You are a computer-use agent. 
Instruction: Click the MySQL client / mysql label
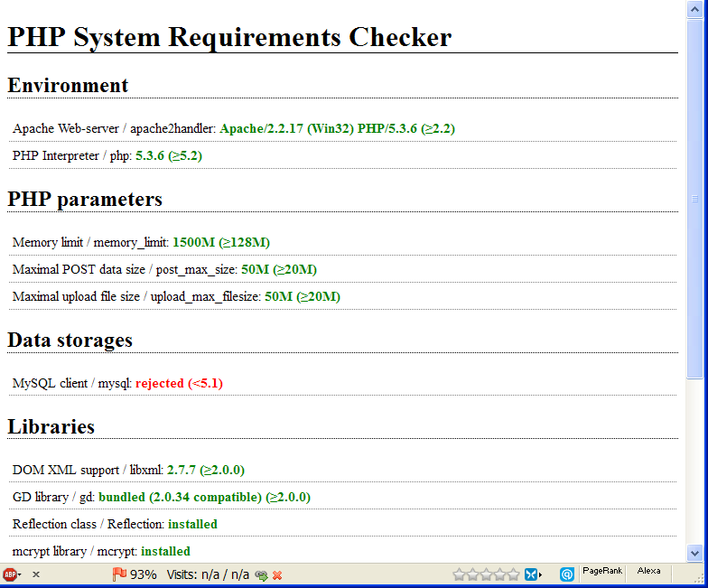[72, 383]
